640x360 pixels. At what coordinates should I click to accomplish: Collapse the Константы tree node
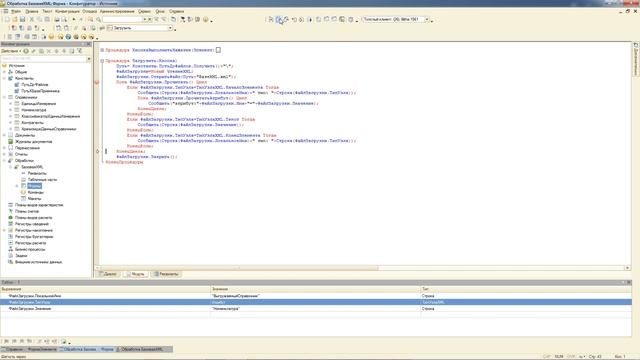coord(4,78)
